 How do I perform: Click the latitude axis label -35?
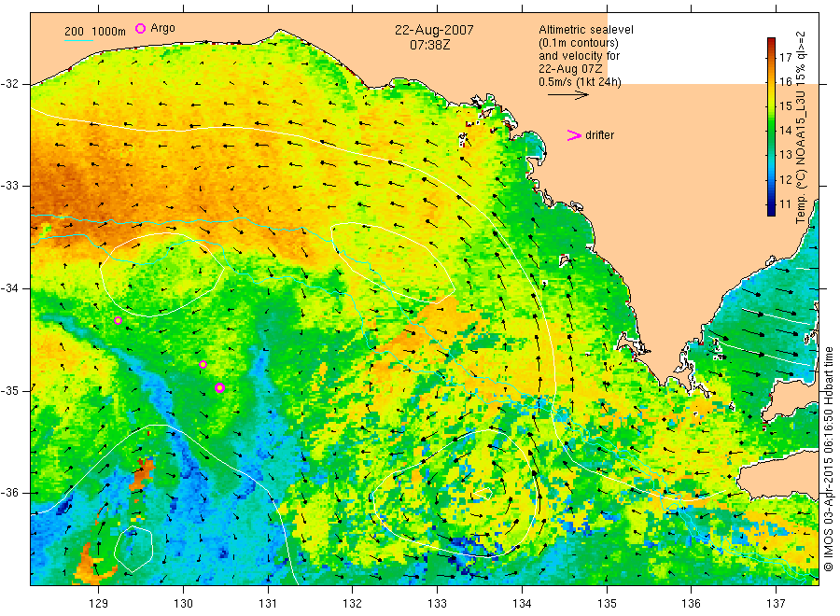9,391
